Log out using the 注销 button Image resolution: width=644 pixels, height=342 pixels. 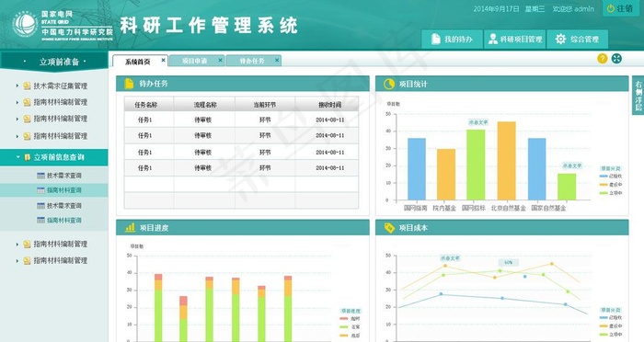620,8
